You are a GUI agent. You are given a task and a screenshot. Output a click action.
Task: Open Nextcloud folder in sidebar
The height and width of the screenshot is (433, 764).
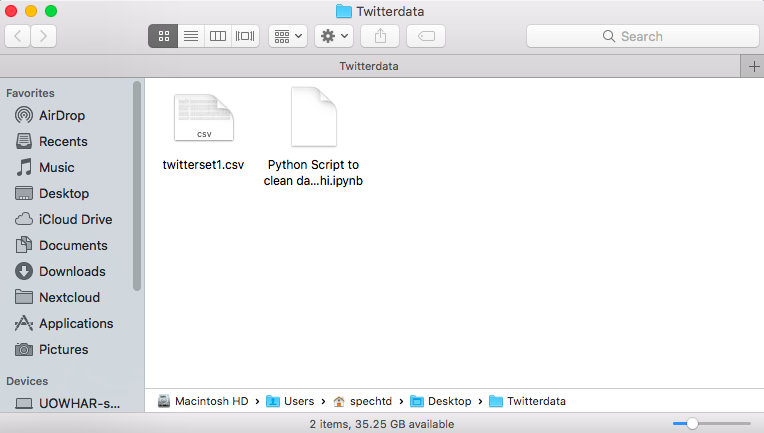[x=57, y=298]
